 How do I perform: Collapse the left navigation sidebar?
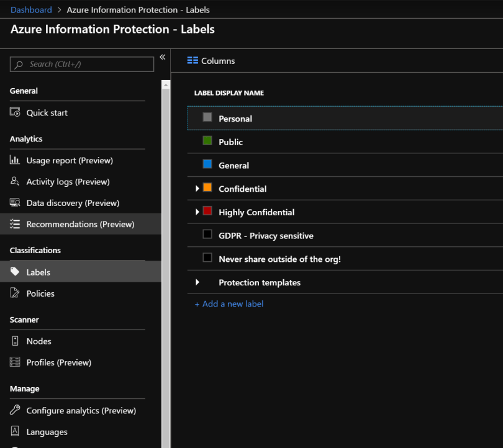click(x=162, y=57)
